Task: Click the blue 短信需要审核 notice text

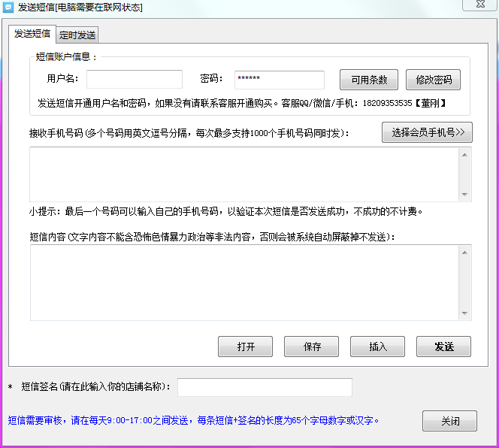Action: click(x=193, y=421)
